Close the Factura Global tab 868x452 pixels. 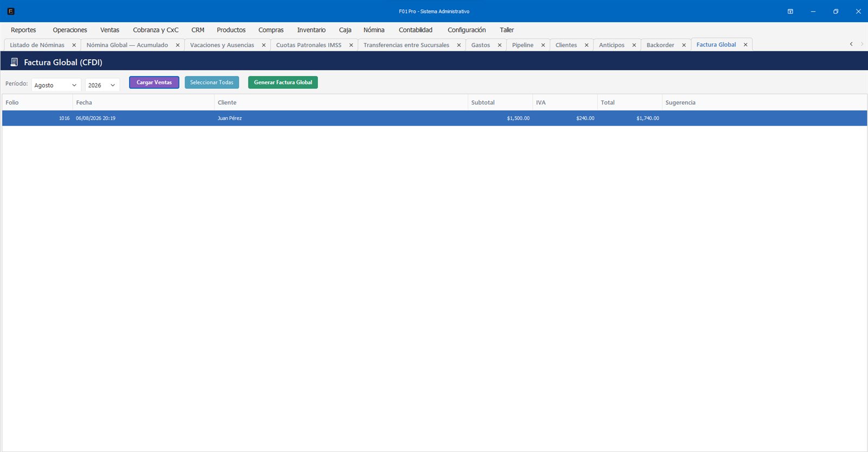pyautogui.click(x=745, y=44)
